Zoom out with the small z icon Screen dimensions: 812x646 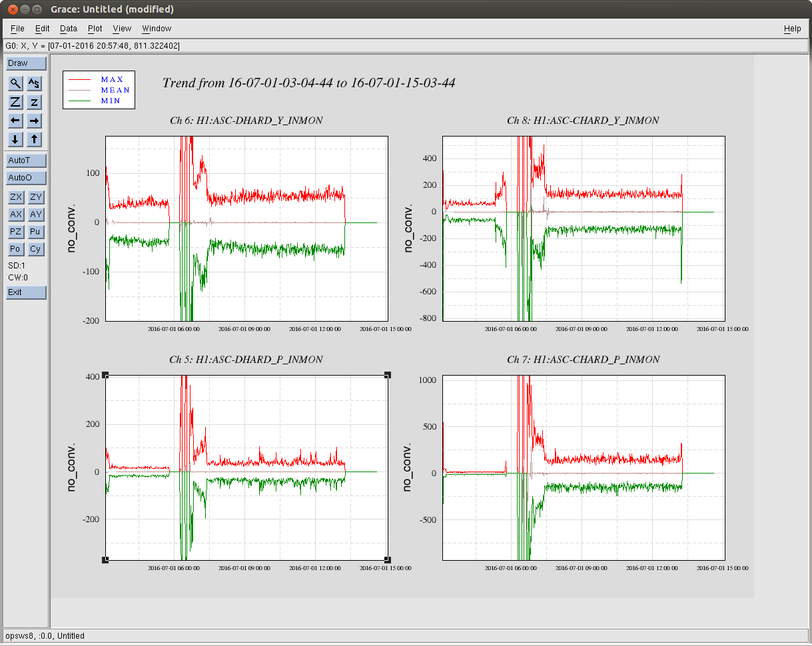[x=34, y=102]
